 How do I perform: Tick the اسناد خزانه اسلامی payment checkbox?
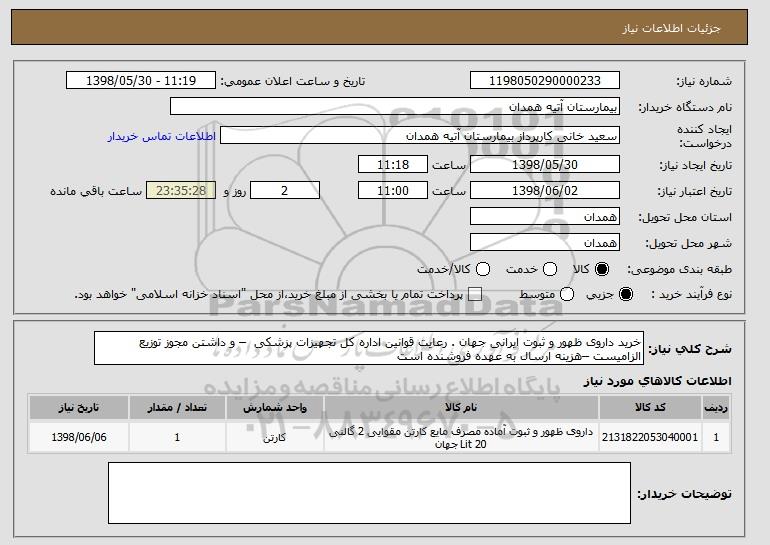pos(475,294)
